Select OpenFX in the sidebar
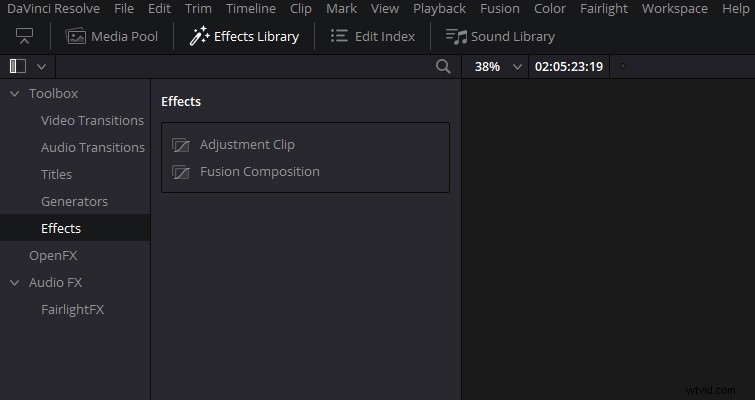 coord(53,255)
